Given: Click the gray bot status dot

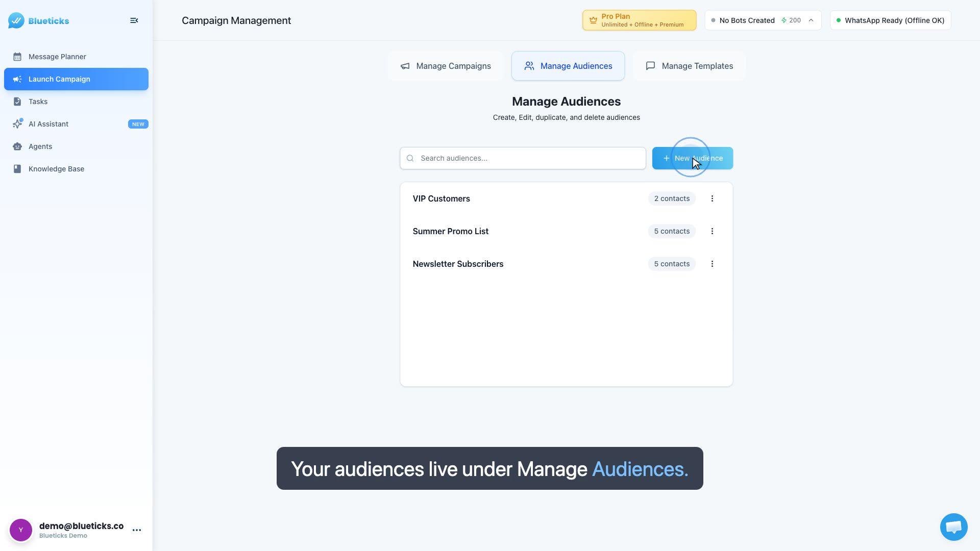Looking at the screenshot, I should (x=713, y=20).
